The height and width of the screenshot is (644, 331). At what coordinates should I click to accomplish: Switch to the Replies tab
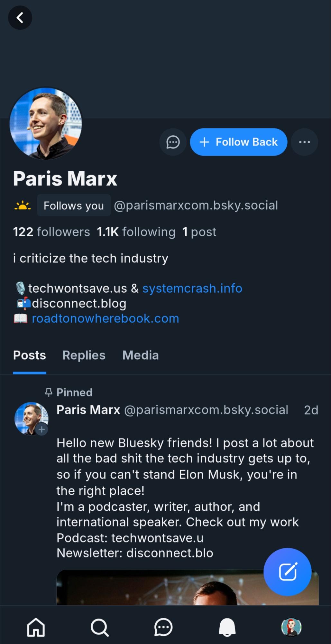pyautogui.click(x=84, y=355)
